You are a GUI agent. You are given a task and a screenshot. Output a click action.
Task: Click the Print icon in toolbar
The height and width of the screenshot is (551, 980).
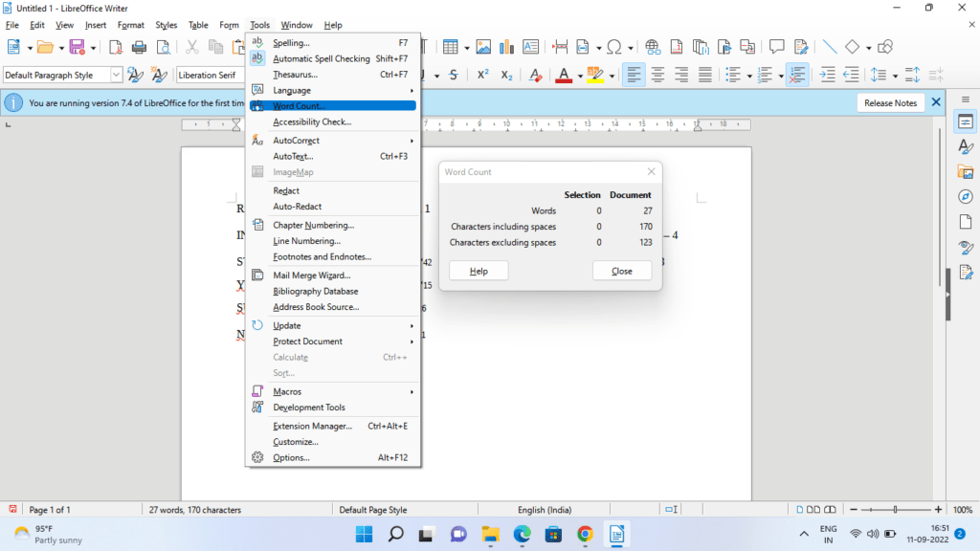139,47
